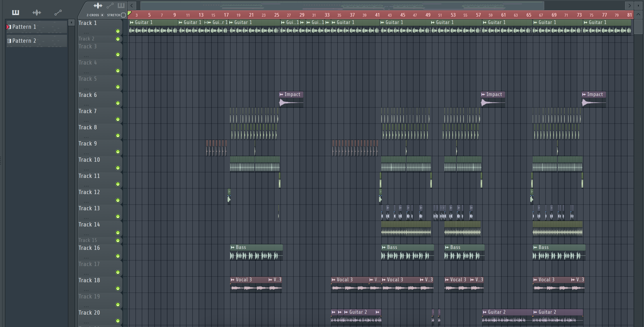Select automation clip focus icon above tracks
Screen dimensions: 644x327
point(110,5)
